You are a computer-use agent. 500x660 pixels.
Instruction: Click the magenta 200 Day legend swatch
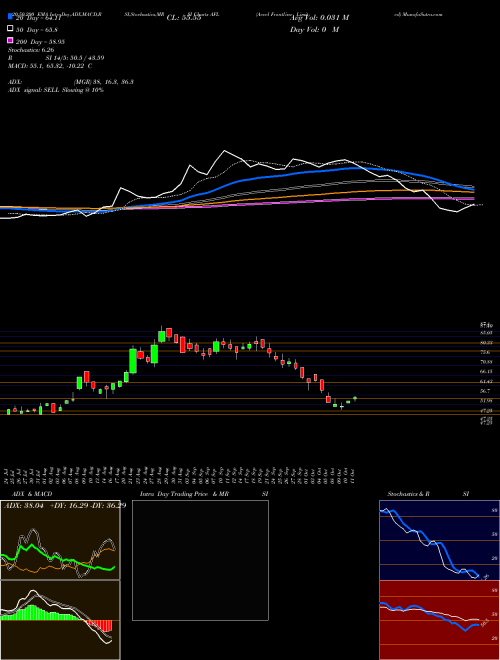(x=10, y=41)
